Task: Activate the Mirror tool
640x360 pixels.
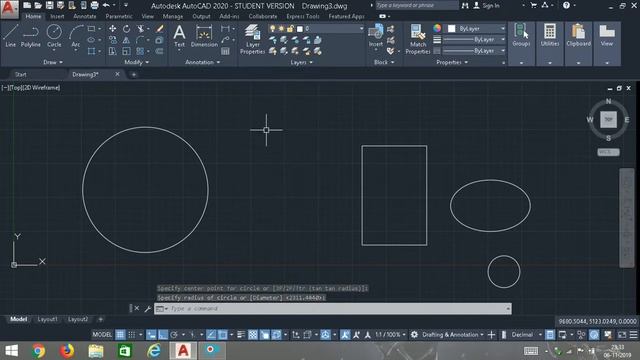Action: pos(127,40)
